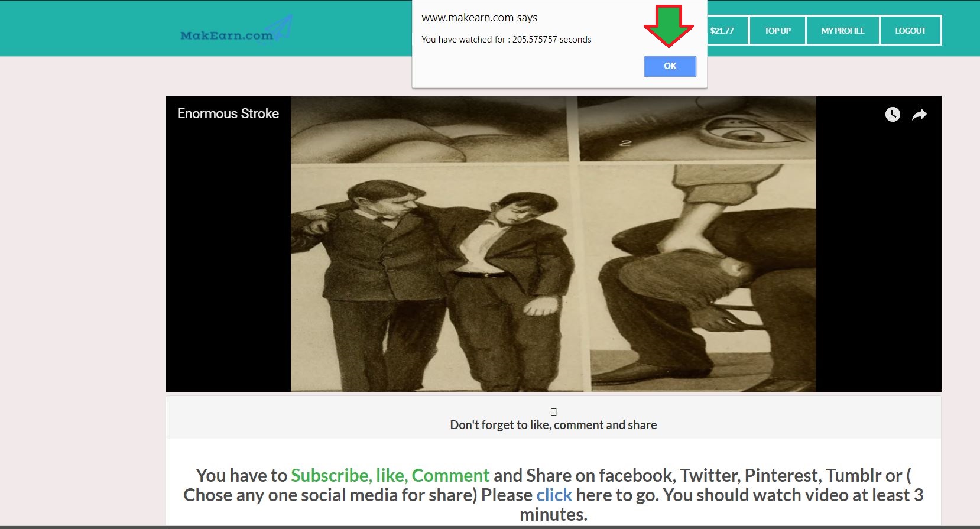The width and height of the screenshot is (980, 529).
Task: Click the small icon above the like reminder
Action: coord(554,411)
